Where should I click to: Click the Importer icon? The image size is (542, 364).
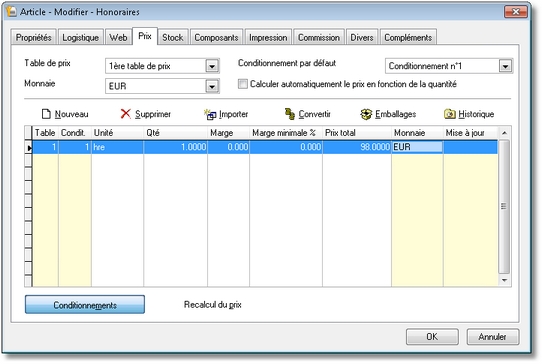(x=210, y=114)
